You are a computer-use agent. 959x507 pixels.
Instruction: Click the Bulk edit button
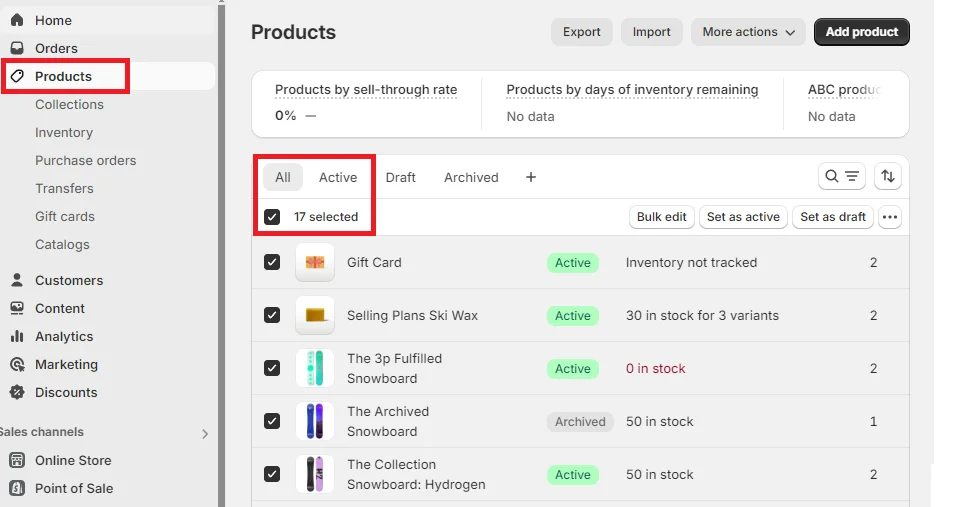pos(662,217)
